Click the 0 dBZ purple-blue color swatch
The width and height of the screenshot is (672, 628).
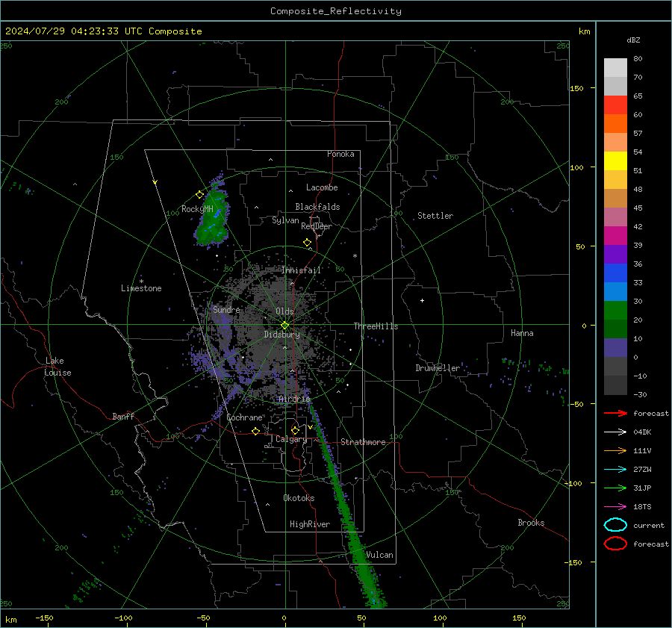point(615,347)
